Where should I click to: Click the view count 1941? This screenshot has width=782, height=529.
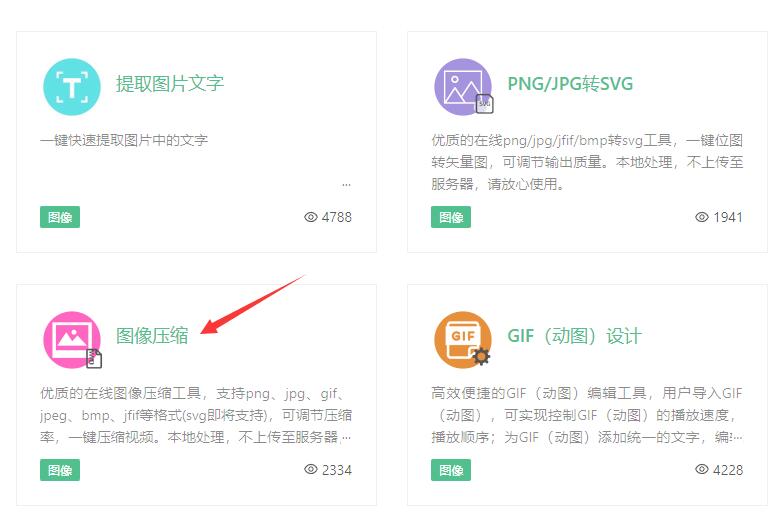coord(728,217)
